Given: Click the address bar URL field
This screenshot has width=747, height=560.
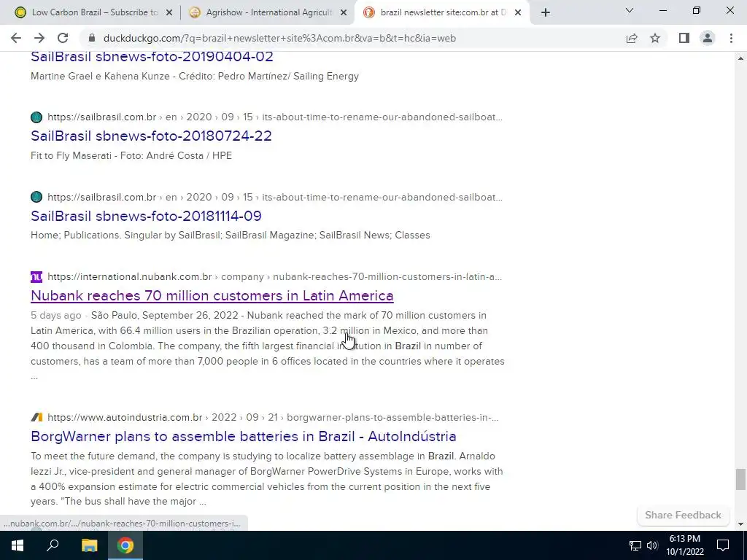Looking at the screenshot, I should pyautogui.click(x=279, y=38).
